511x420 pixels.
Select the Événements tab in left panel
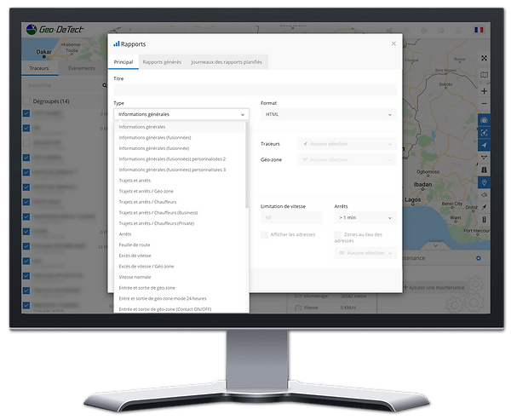point(82,68)
